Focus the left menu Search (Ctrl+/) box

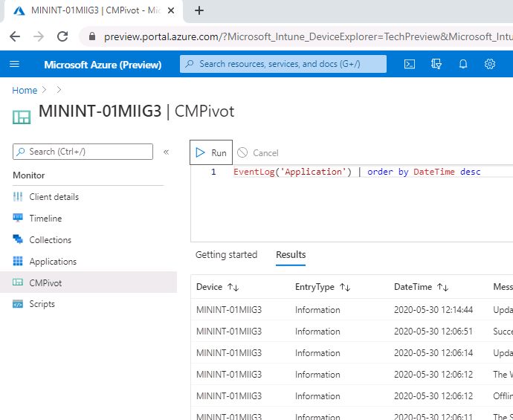pyautogui.click(x=83, y=152)
